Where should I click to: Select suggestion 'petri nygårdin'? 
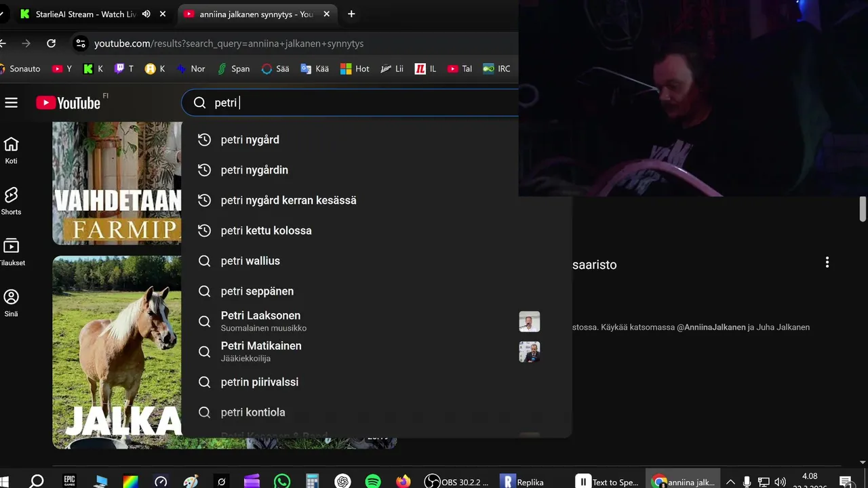(376, 170)
